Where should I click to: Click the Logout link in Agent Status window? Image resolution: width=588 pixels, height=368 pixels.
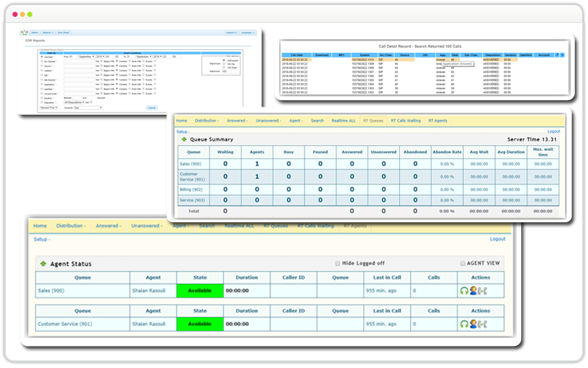(x=498, y=239)
